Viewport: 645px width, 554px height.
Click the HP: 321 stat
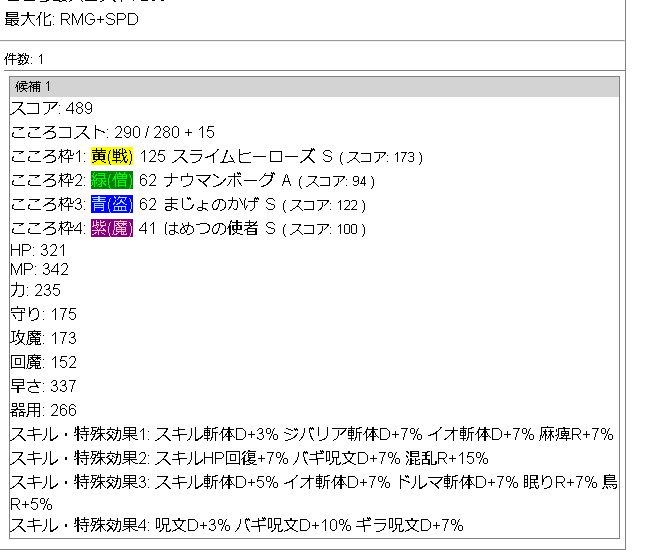tap(38, 250)
